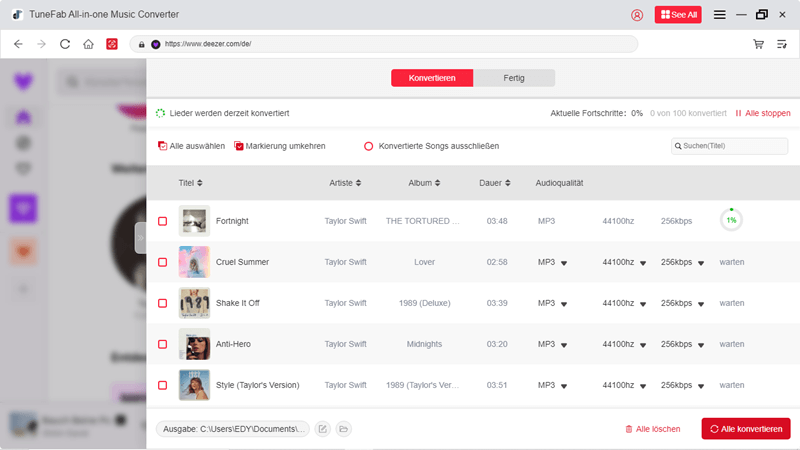Click the red converter icon beside home
This screenshot has width=800, height=450.
coord(112,44)
